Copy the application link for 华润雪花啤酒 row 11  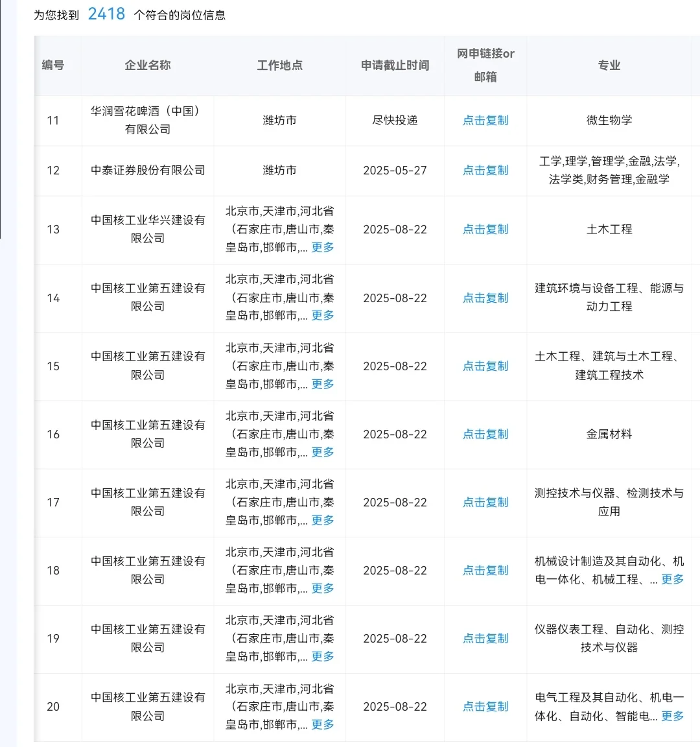[485, 121]
